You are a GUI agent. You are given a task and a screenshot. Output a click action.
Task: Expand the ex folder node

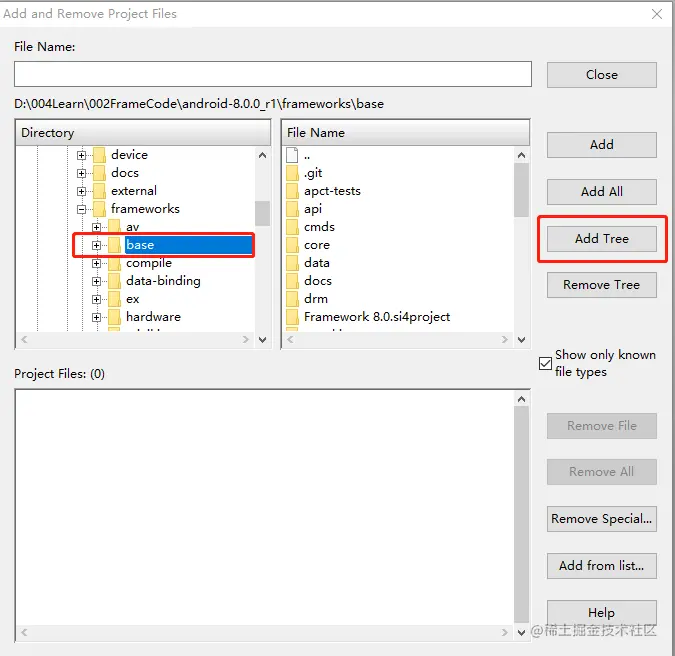[x=96, y=299]
